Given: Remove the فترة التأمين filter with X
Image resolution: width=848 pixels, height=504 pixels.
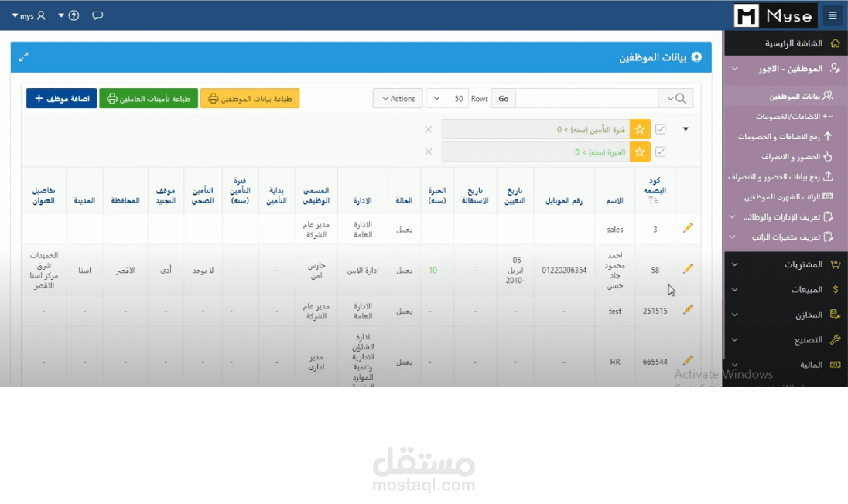Looking at the screenshot, I should (429, 129).
